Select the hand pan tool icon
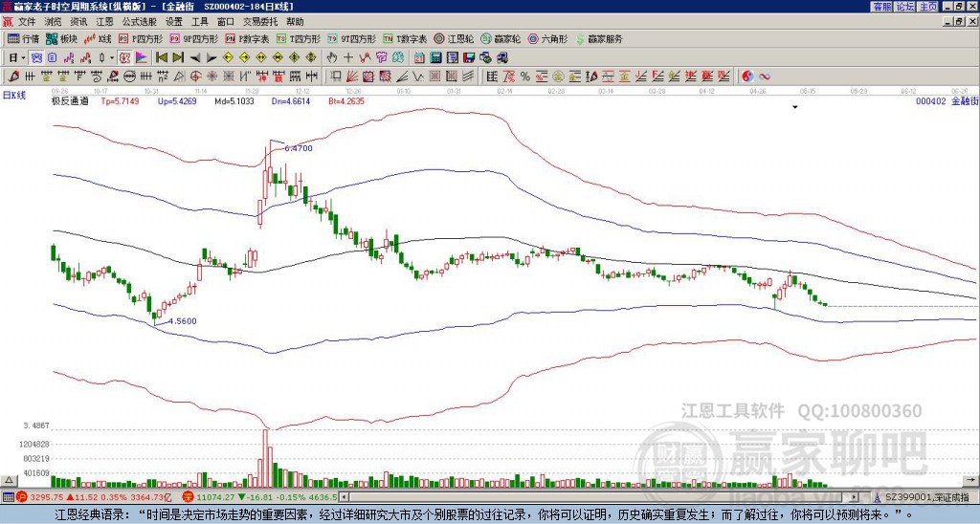 point(332,58)
